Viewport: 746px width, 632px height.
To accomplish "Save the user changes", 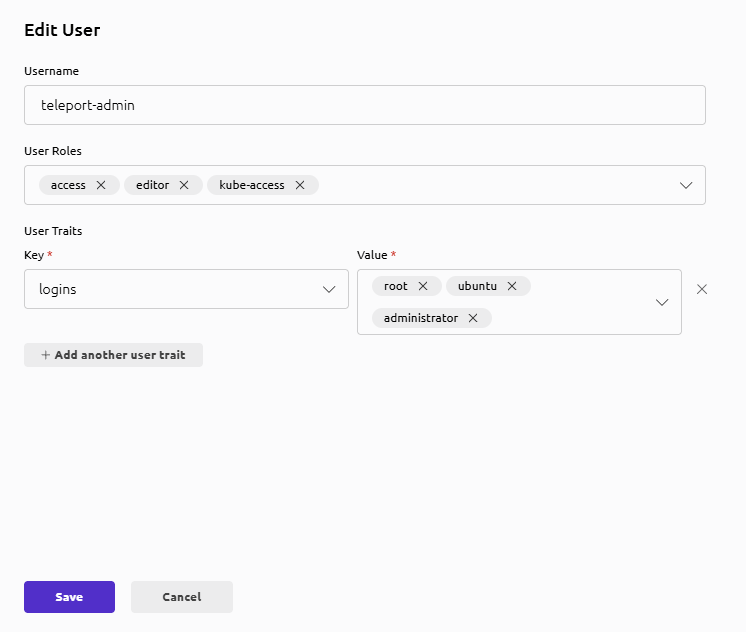I will 69,597.
